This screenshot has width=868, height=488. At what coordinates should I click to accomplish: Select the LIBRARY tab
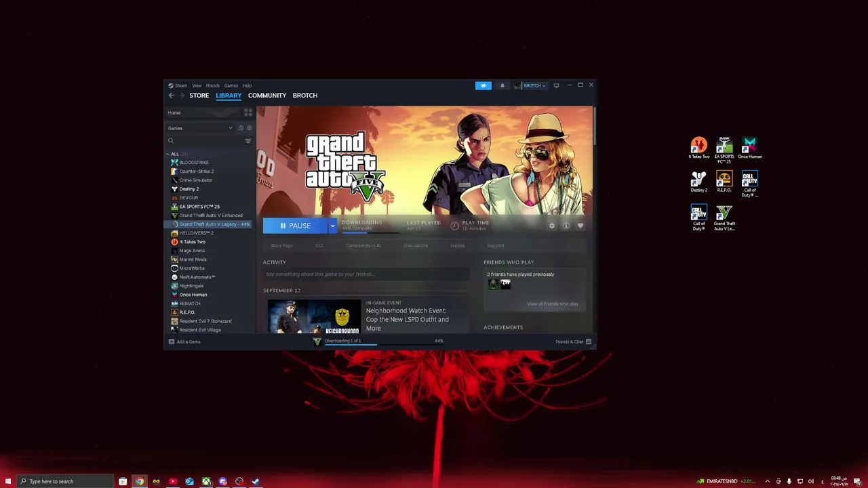coord(229,96)
